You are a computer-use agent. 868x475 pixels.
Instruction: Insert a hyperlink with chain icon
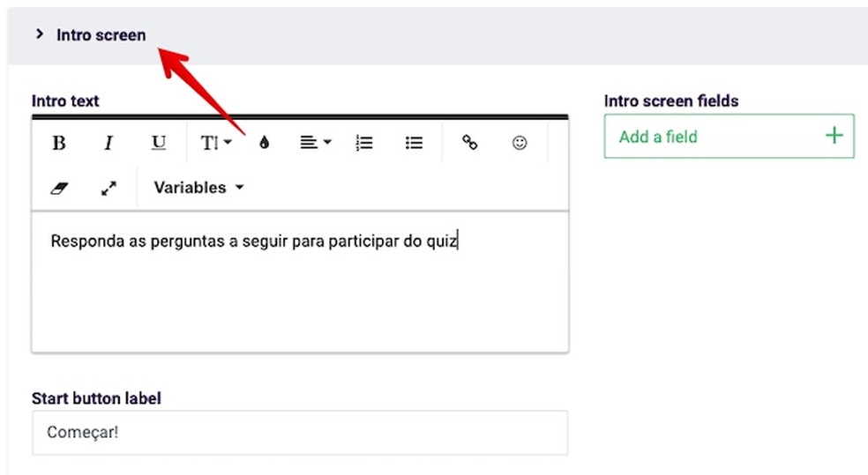point(469,143)
